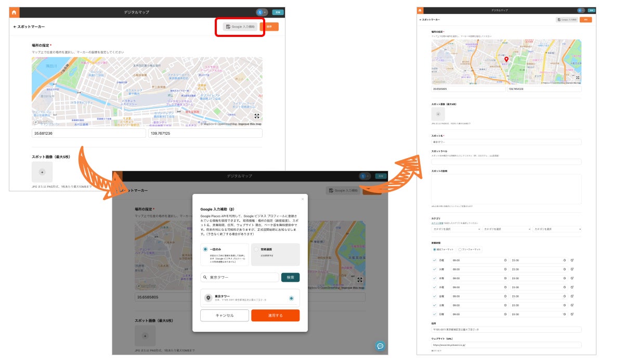The image size is (624, 364).
Task: Toggle the 水曜 checkbox
Action: click(x=435, y=278)
